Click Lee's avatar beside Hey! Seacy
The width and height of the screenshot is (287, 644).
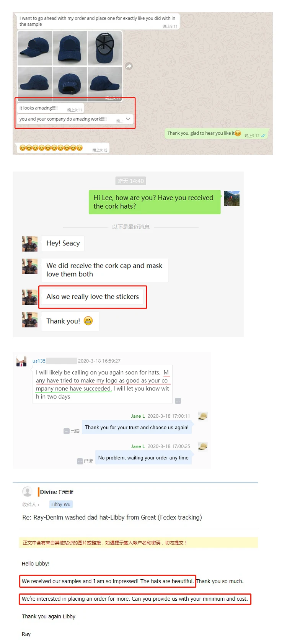click(30, 244)
